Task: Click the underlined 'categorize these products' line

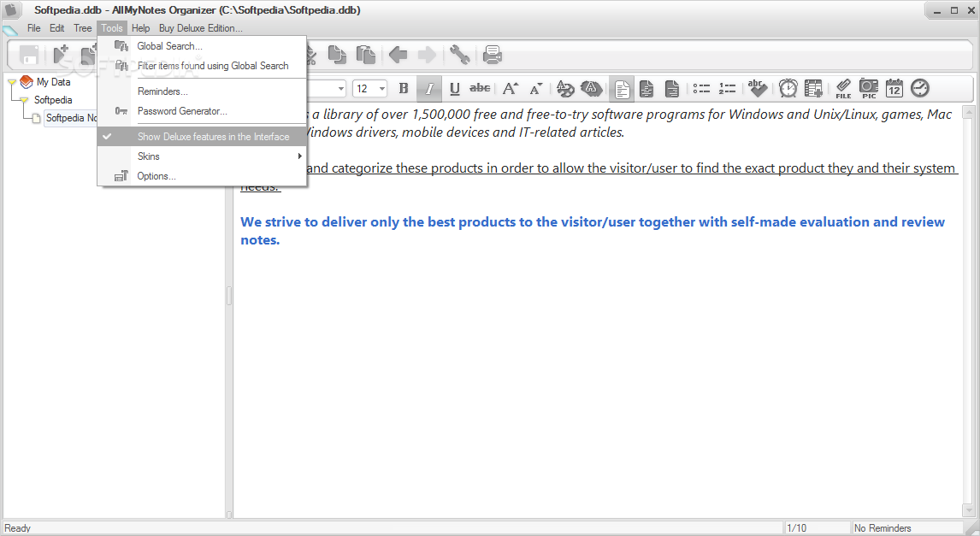Action: point(631,168)
